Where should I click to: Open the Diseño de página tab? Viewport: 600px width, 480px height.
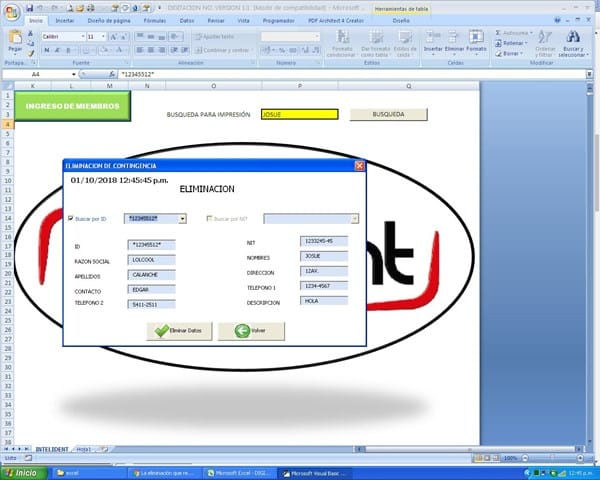[109, 21]
